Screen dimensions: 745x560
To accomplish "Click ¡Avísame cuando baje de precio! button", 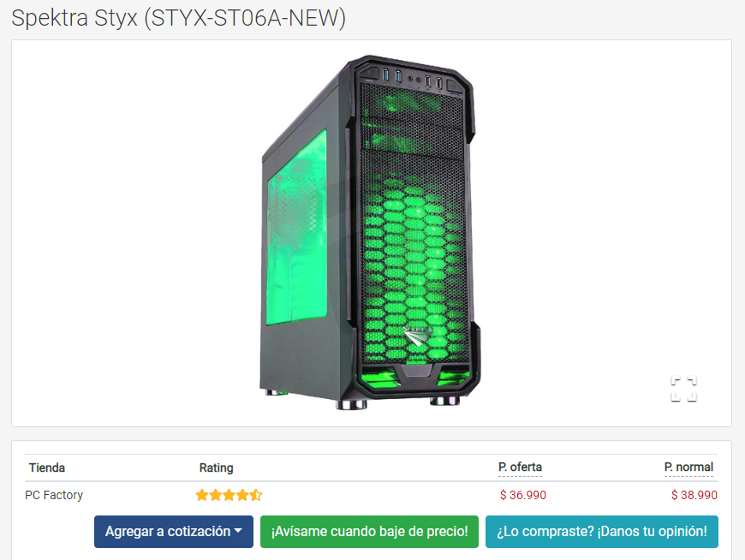I will point(369,532).
